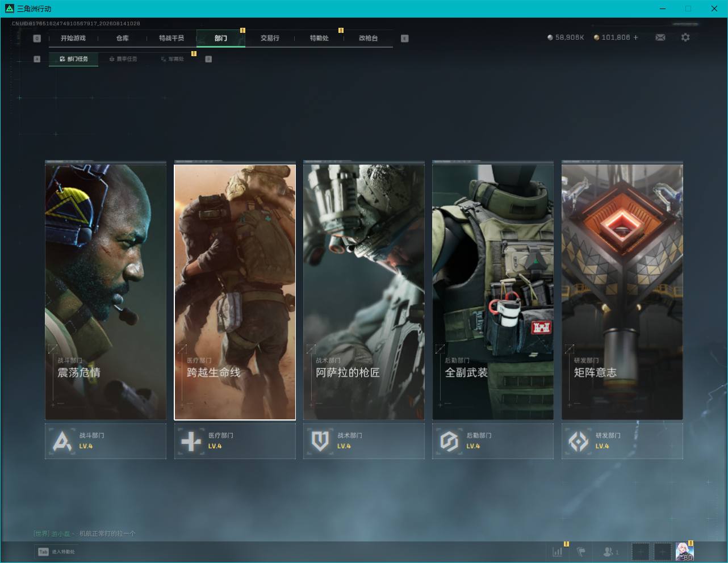Click the Q key icon left of the main tabs
728x563 pixels.
37,39
